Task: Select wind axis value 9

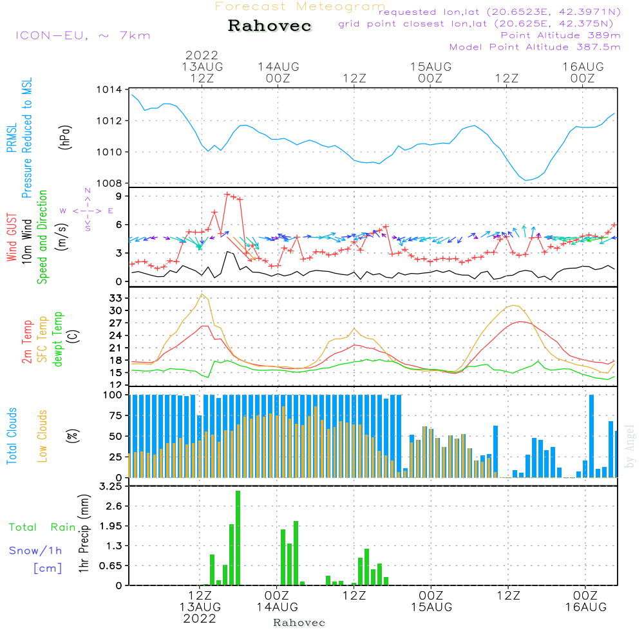Action: pos(119,196)
